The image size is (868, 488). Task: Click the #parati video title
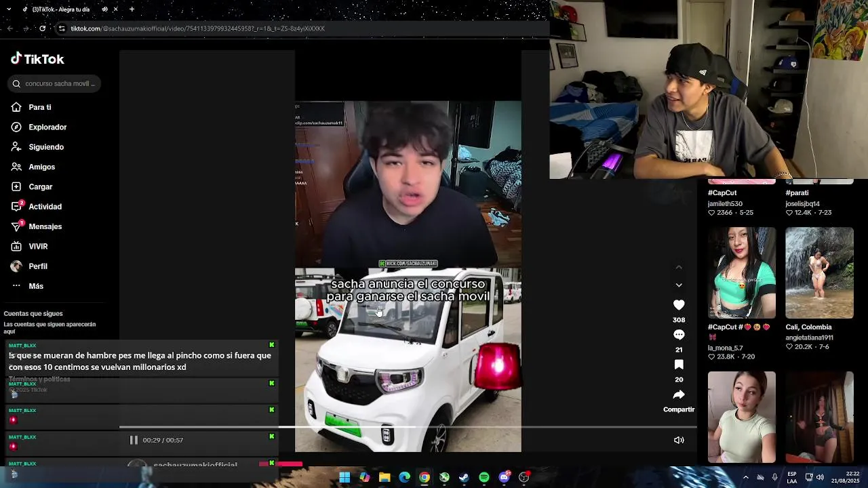[x=797, y=192]
